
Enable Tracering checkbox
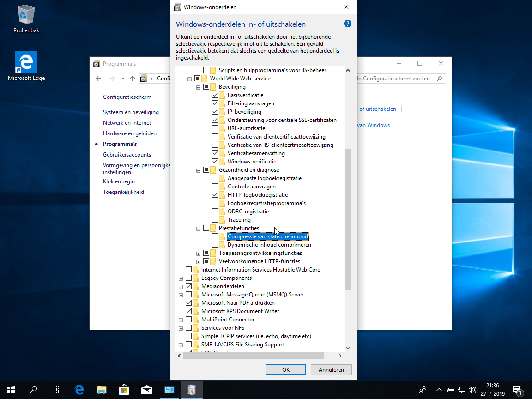[215, 219]
